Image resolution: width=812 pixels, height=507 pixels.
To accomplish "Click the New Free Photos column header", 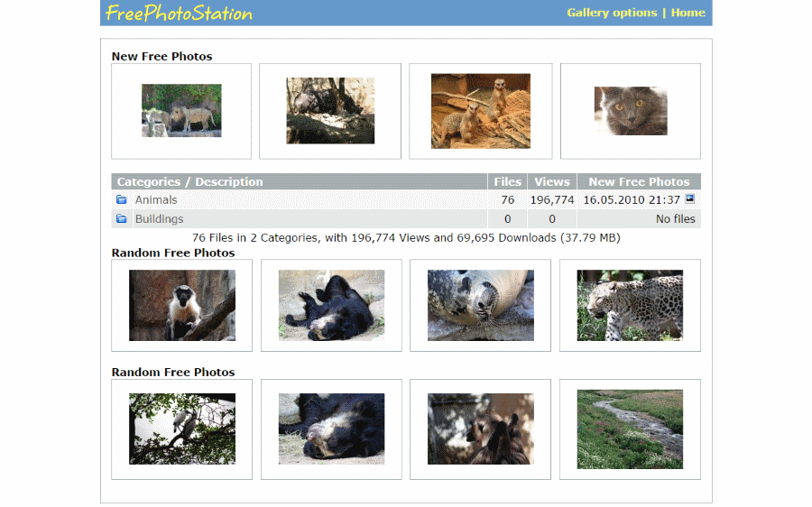I will click(x=639, y=181).
